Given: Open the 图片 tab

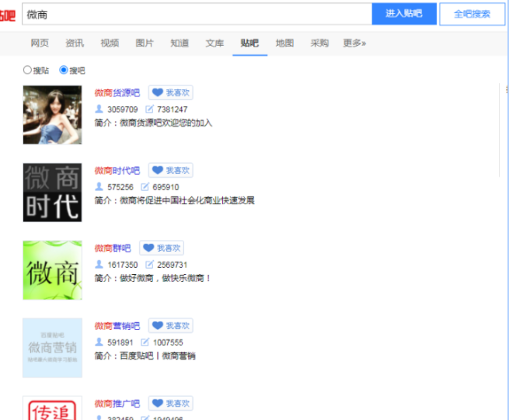Looking at the screenshot, I should pos(145,43).
